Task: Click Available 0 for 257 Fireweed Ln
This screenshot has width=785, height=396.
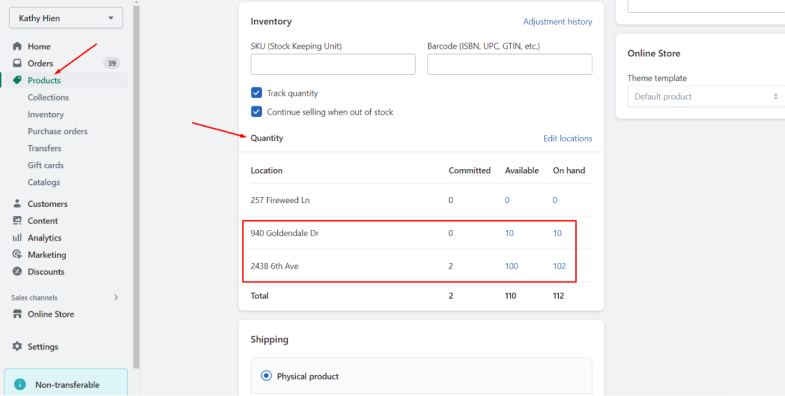Action: click(507, 200)
